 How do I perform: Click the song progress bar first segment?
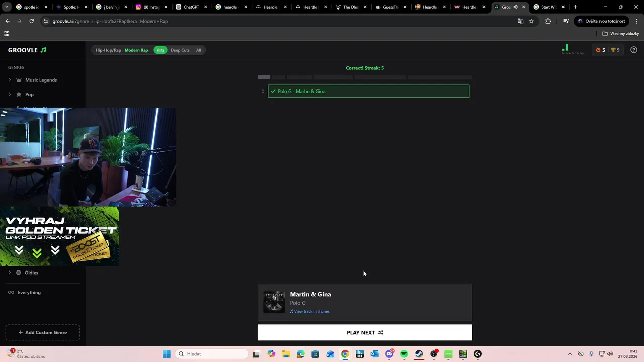point(264,77)
